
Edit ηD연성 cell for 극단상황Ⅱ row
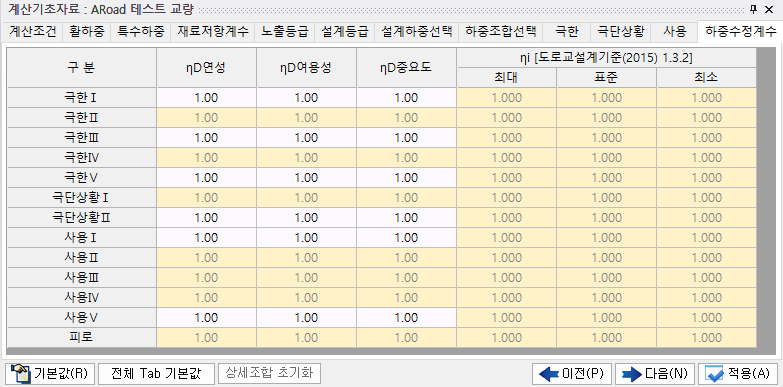206,218
